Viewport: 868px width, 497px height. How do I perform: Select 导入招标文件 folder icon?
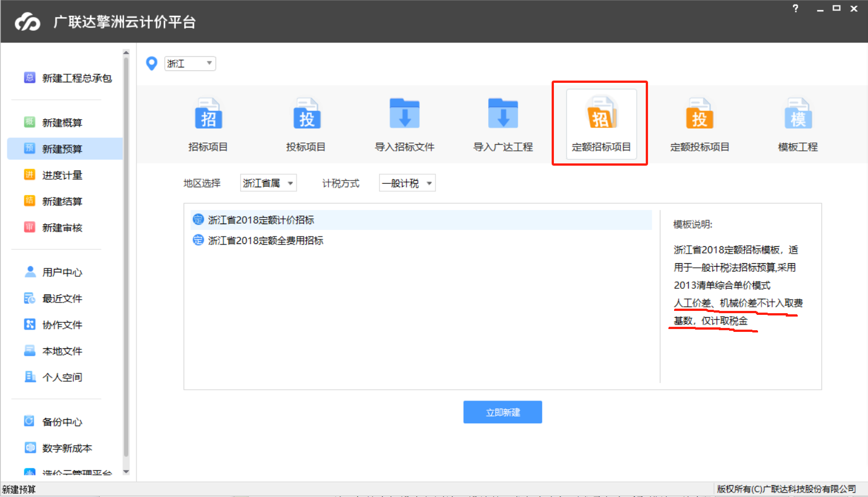click(x=404, y=113)
